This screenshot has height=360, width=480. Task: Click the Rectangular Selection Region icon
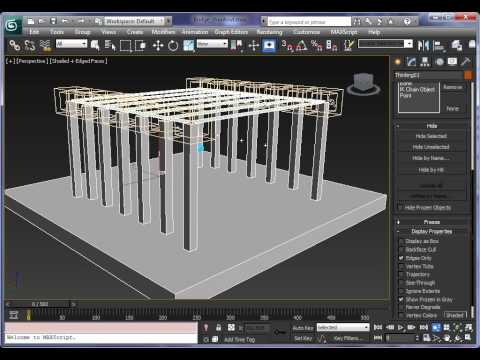[125, 45]
